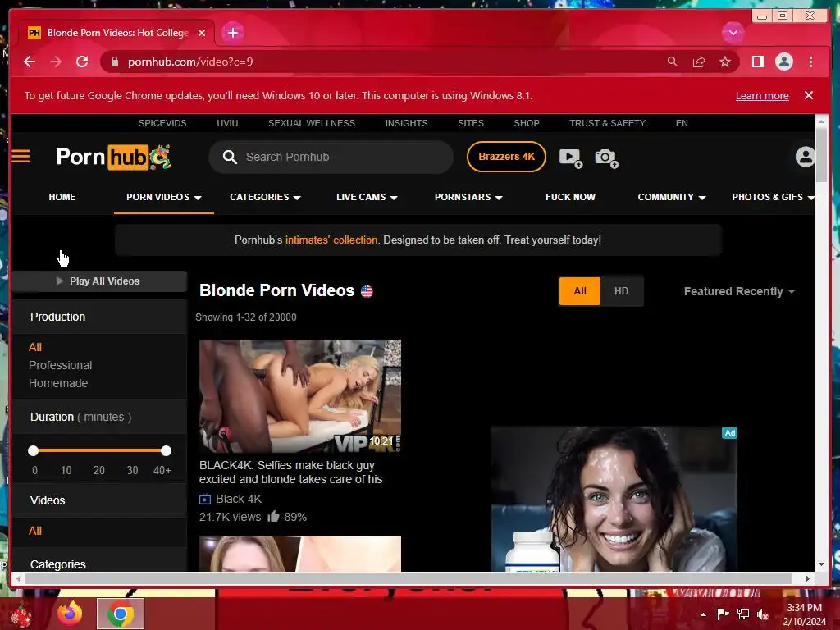Open Chrome's side panel
Screen dimensions: 840x630
tap(757, 62)
